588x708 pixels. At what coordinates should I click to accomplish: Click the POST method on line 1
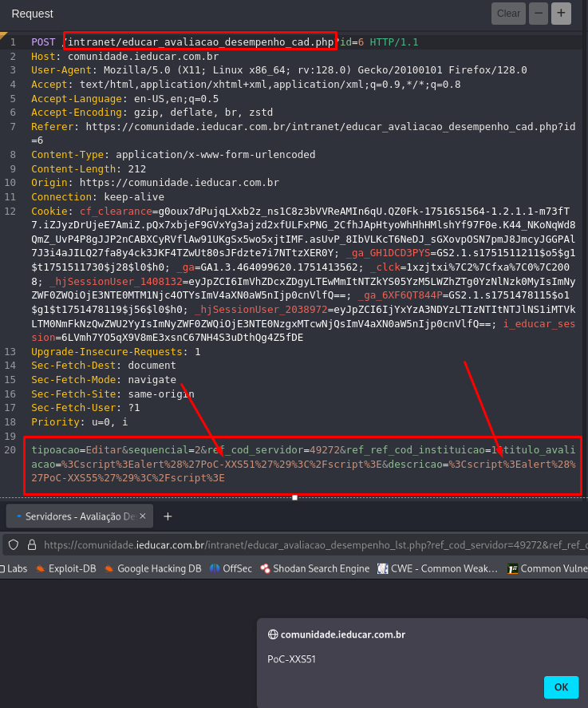tap(43, 42)
